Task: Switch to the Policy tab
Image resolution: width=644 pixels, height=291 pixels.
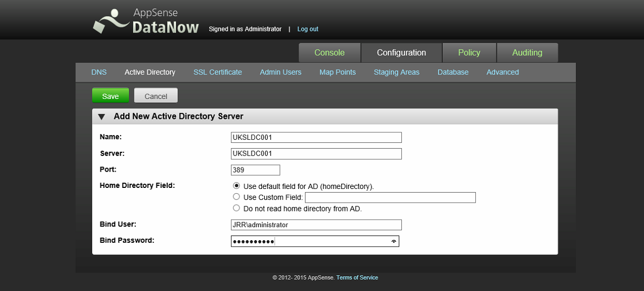Action: point(469,53)
